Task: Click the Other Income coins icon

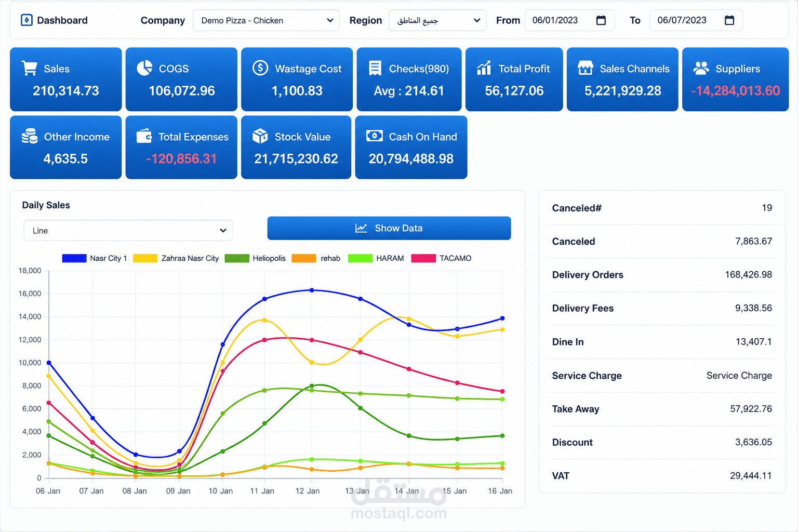Action: [30, 136]
